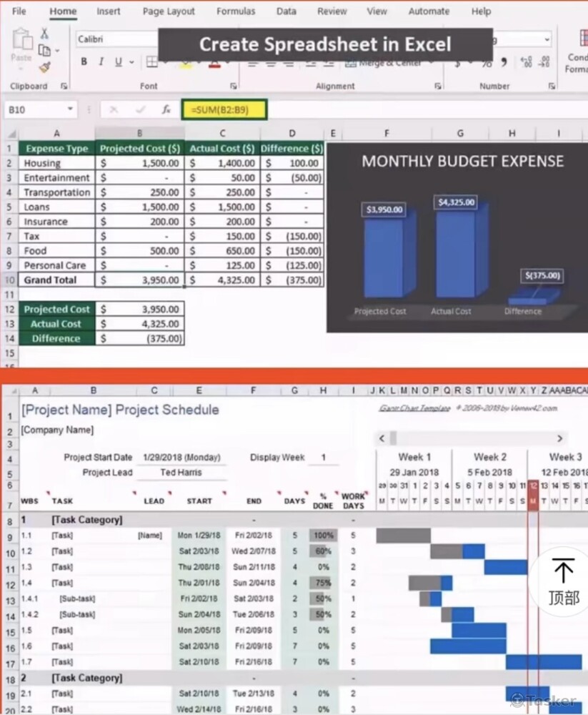
Task: Open the Calibri font name dropdown
Action: point(114,39)
